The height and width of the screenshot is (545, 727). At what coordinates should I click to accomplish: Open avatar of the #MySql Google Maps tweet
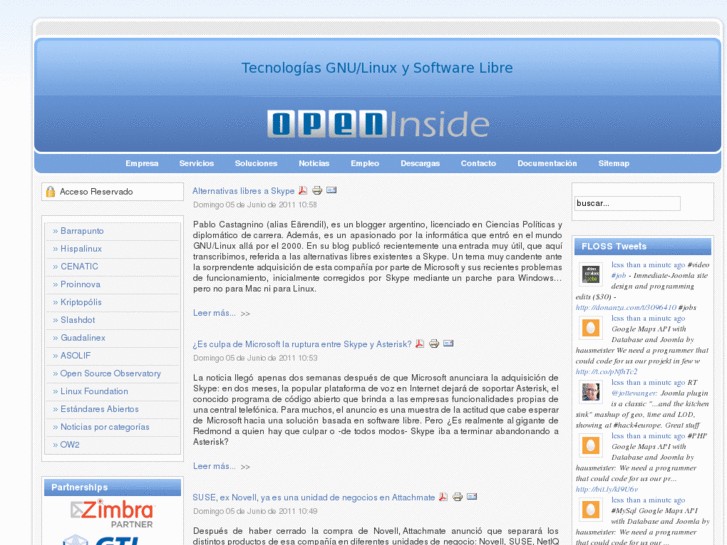[591, 510]
